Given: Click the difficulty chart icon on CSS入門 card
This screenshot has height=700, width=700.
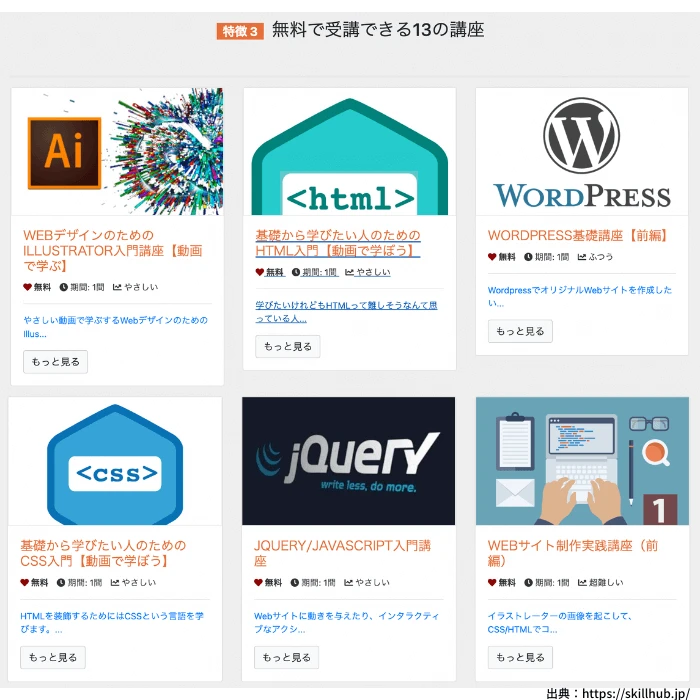Looking at the screenshot, I should click(x=115, y=583).
